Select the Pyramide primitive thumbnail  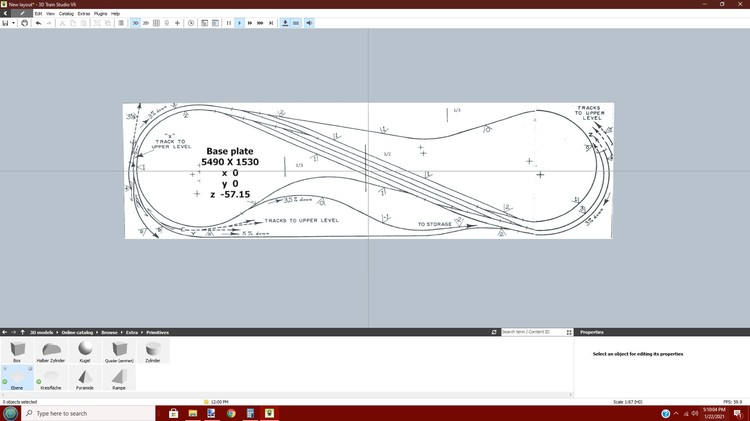(84, 376)
